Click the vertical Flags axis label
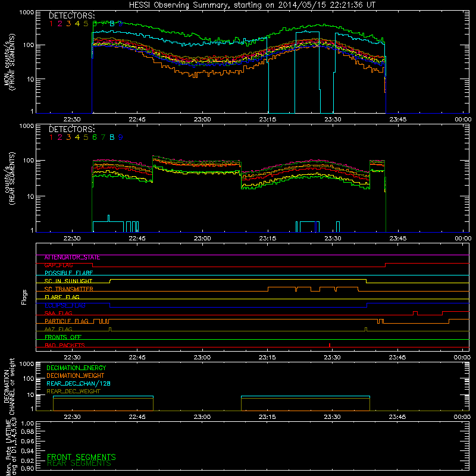Screen dimensions: 476x476 pos(24,297)
